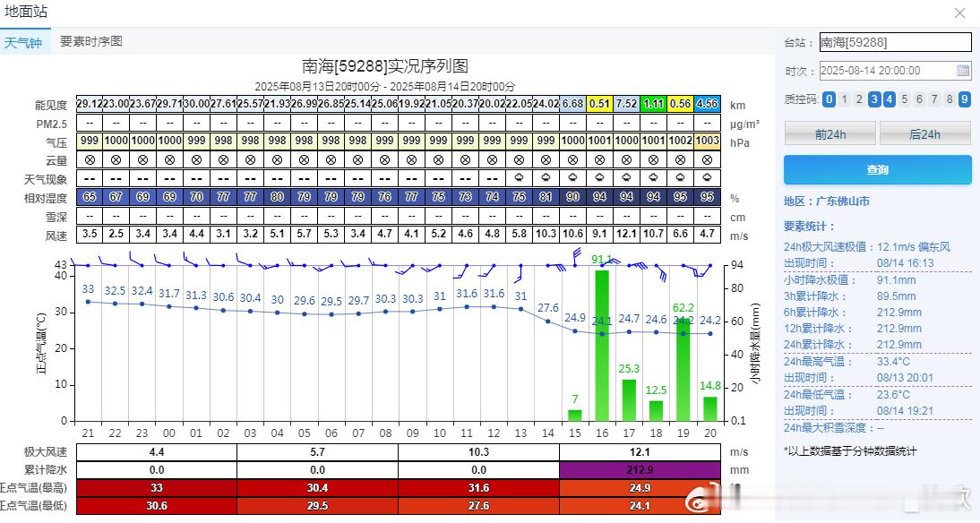This screenshot has height=523, width=980.
Task: Click the 后24h button
Action: 925,134
